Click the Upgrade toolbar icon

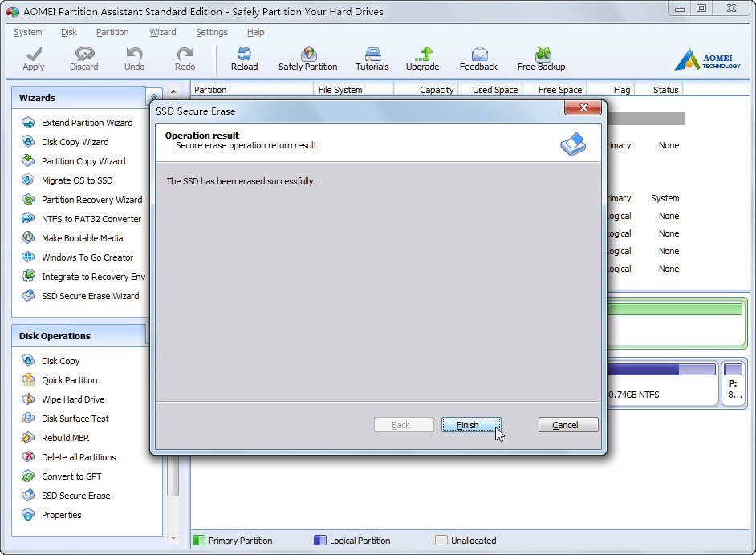[x=423, y=54]
